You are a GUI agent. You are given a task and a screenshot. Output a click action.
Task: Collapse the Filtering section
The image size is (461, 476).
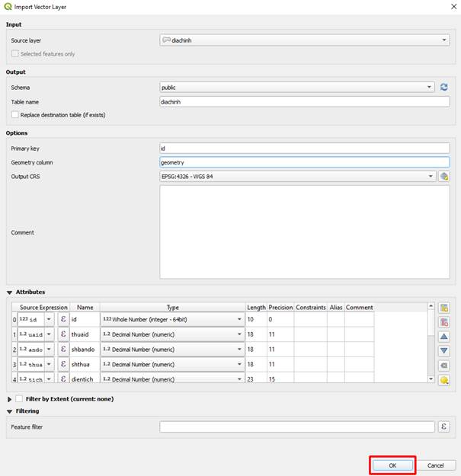[10, 411]
